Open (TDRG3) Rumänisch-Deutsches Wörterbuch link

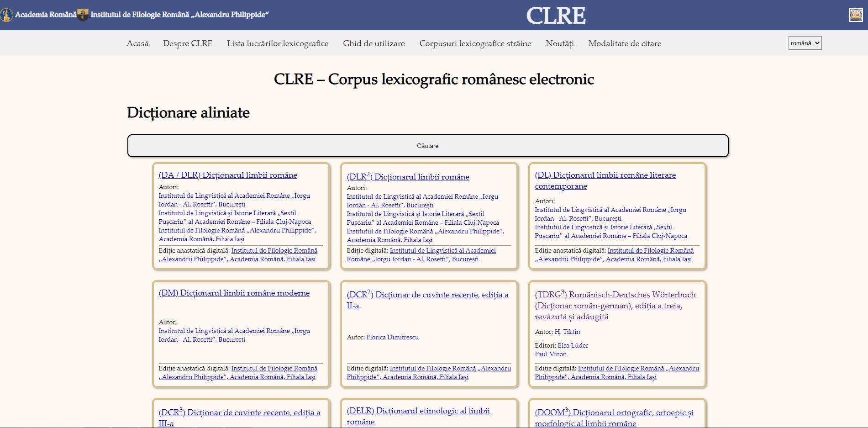pos(615,305)
